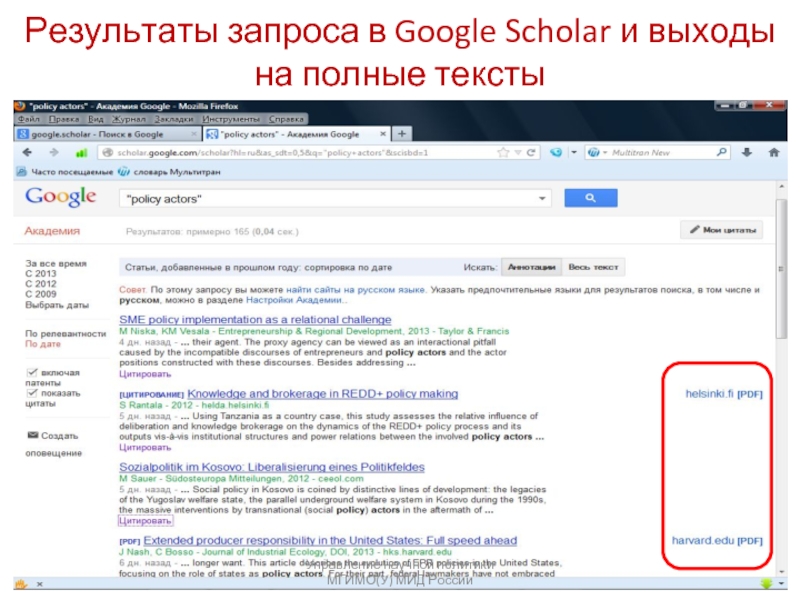Filter results to "С 2013"
This screenshot has height=600, width=800.
click(41, 273)
